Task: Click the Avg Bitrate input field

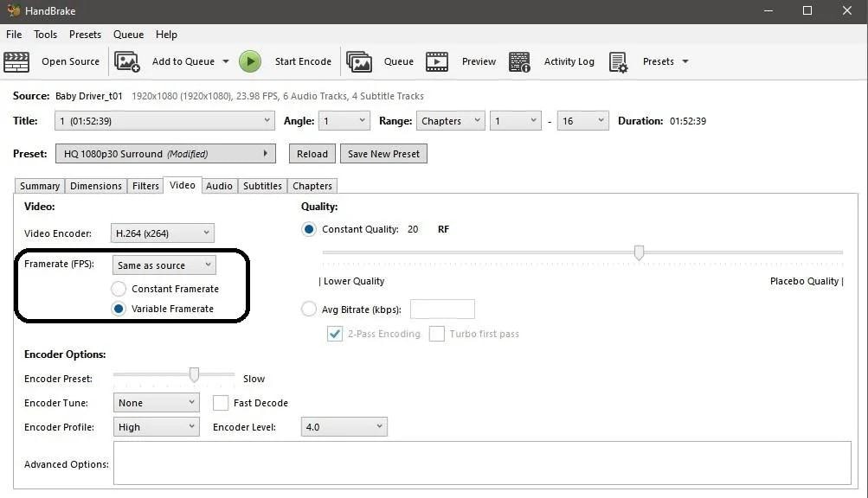Action: tap(442, 309)
